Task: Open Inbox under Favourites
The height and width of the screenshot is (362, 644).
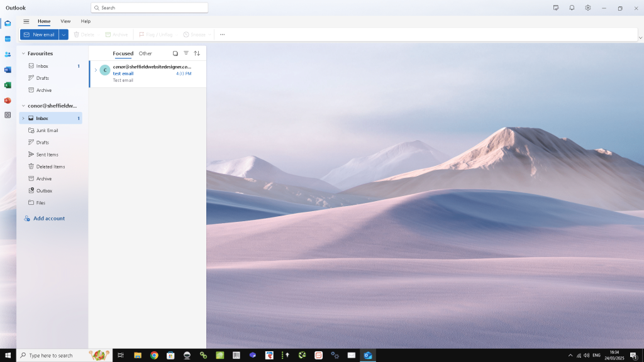Action: point(51,66)
